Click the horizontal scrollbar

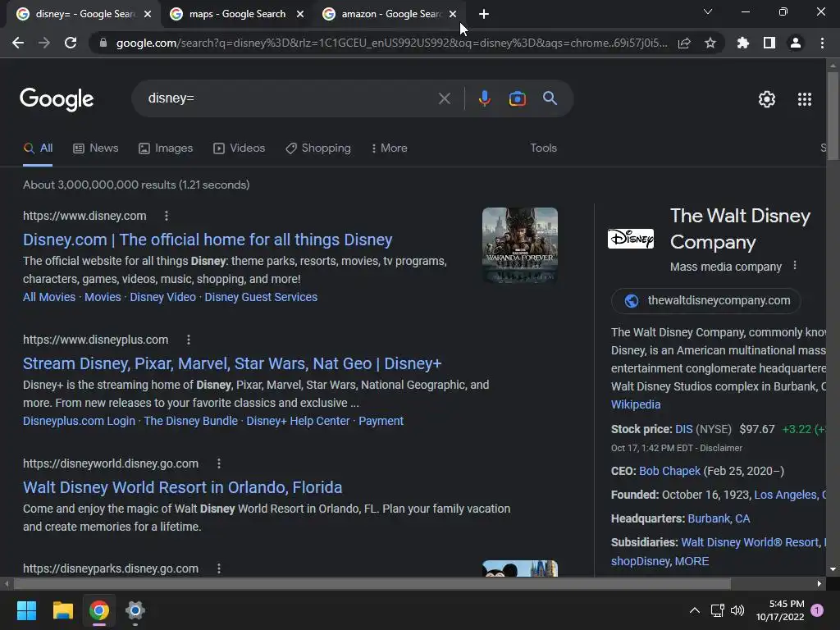point(372,583)
